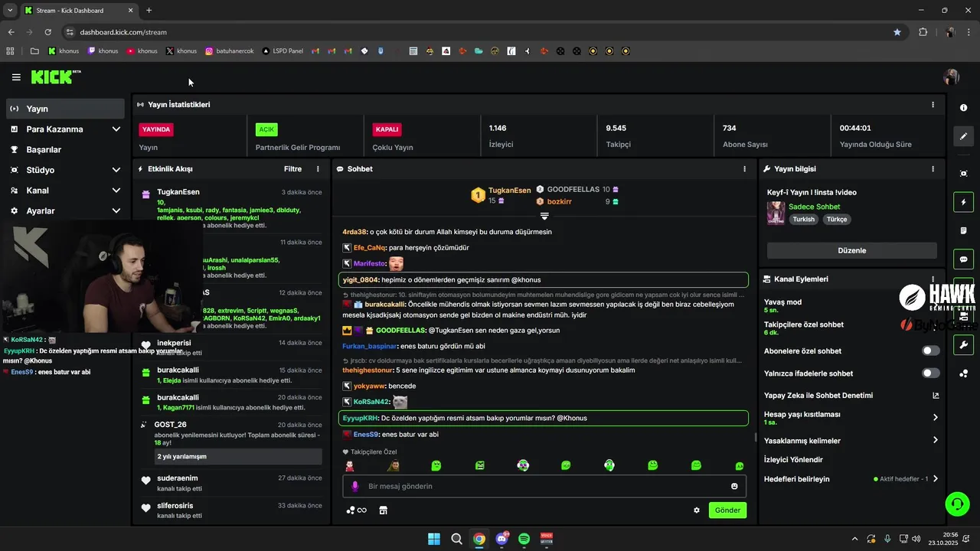Click the Türkçe tag
The height and width of the screenshot is (551, 980).
837,219
